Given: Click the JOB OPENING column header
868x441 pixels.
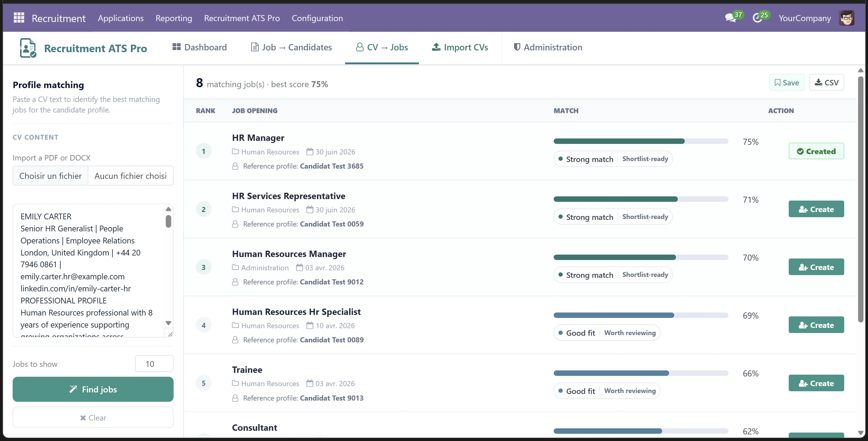Looking at the screenshot, I should pyautogui.click(x=254, y=111).
